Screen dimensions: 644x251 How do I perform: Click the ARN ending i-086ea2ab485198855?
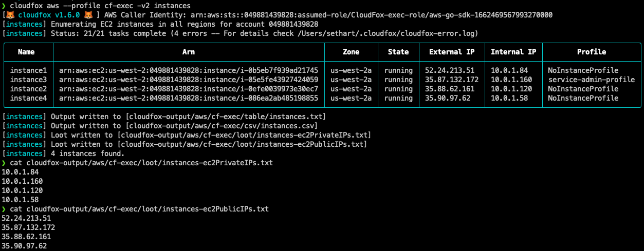coord(189,98)
